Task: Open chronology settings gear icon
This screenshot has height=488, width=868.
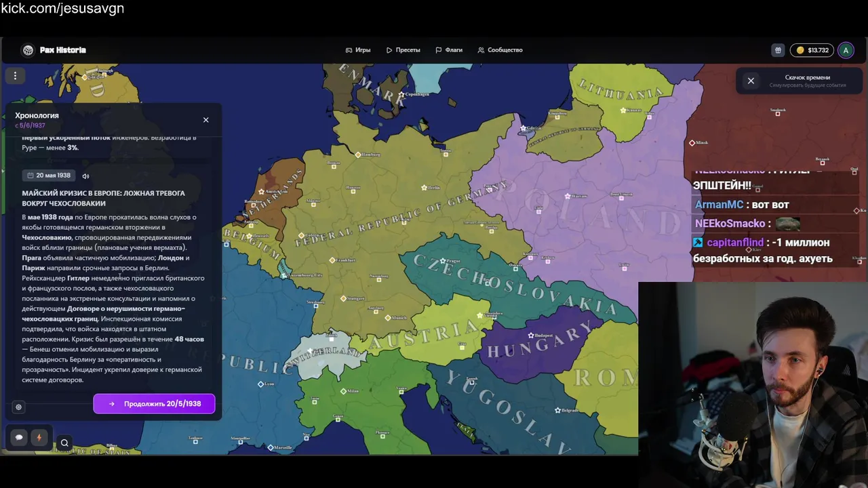Action: click(18, 407)
